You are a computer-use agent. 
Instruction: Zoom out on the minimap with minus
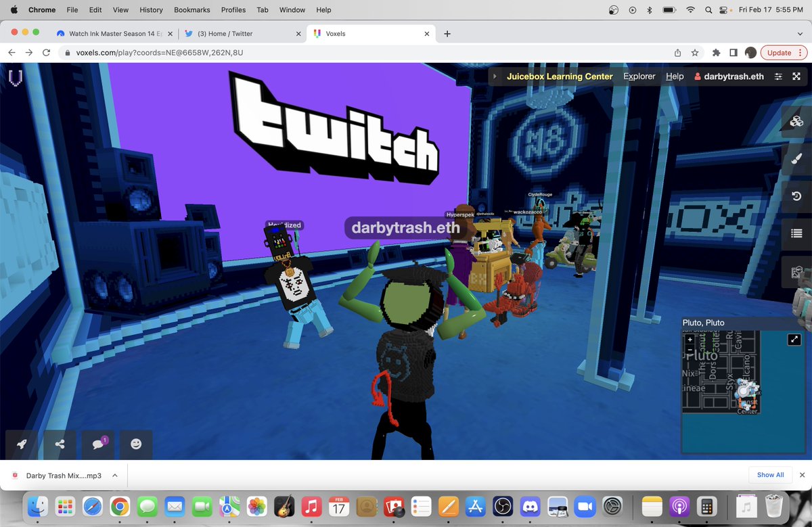point(690,349)
